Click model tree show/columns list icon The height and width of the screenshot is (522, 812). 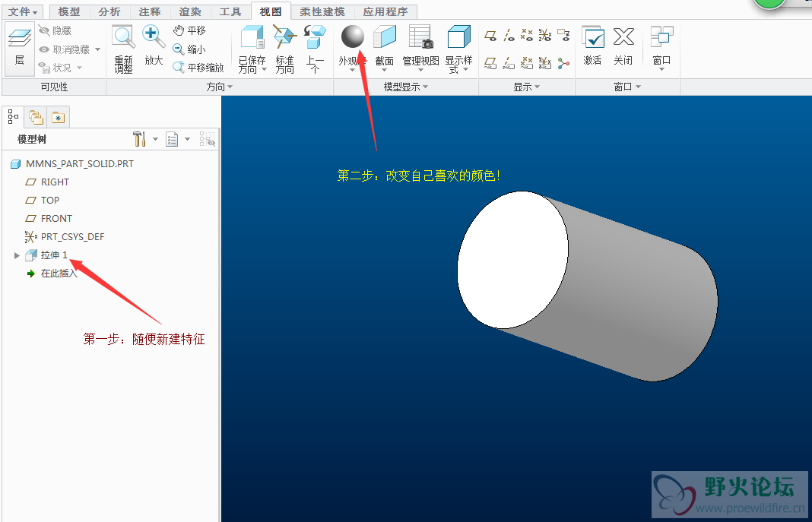pyautogui.click(x=172, y=139)
